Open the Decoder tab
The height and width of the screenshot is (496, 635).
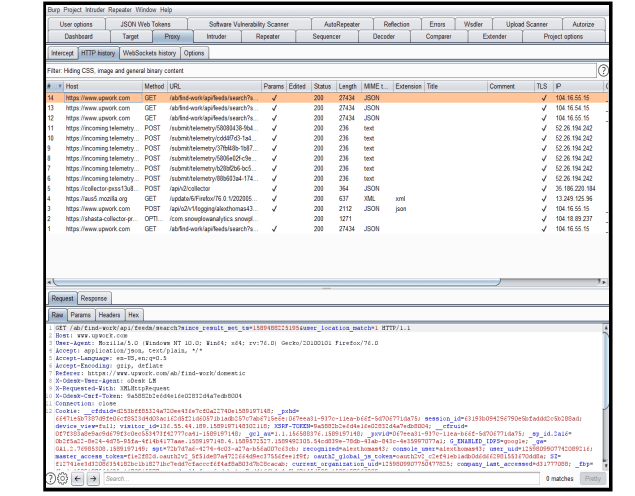tap(384, 36)
